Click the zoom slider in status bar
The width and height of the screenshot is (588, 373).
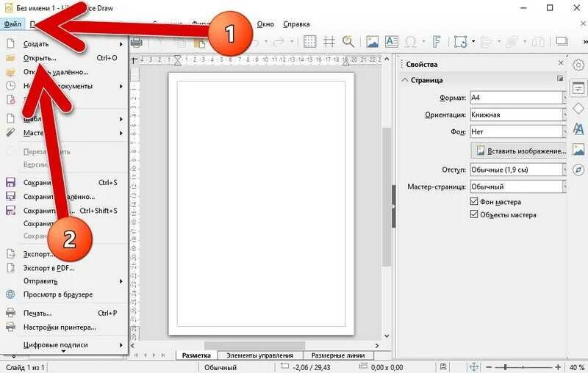click(523, 367)
